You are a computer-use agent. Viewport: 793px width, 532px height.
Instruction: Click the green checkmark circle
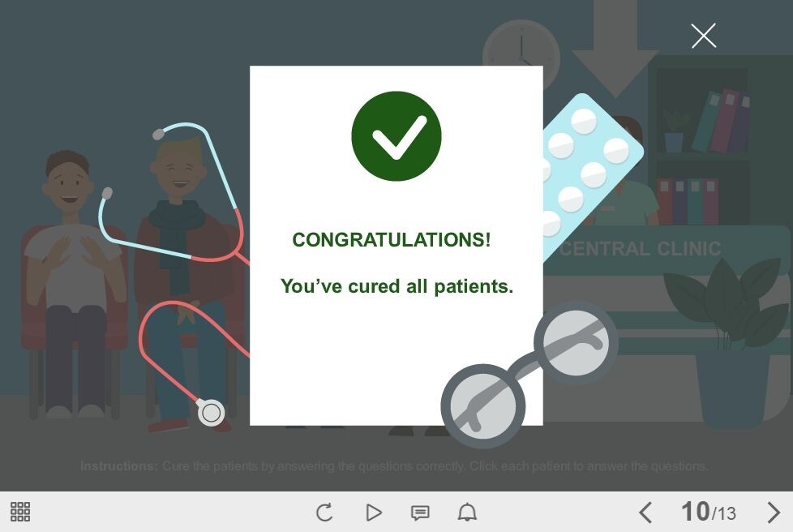tap(396, 136)
